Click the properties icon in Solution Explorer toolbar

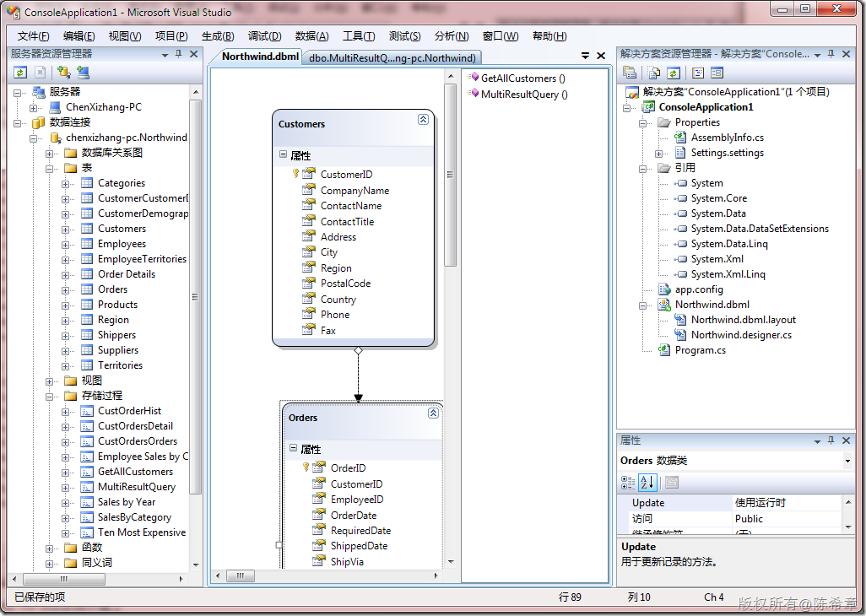point(630,73)
